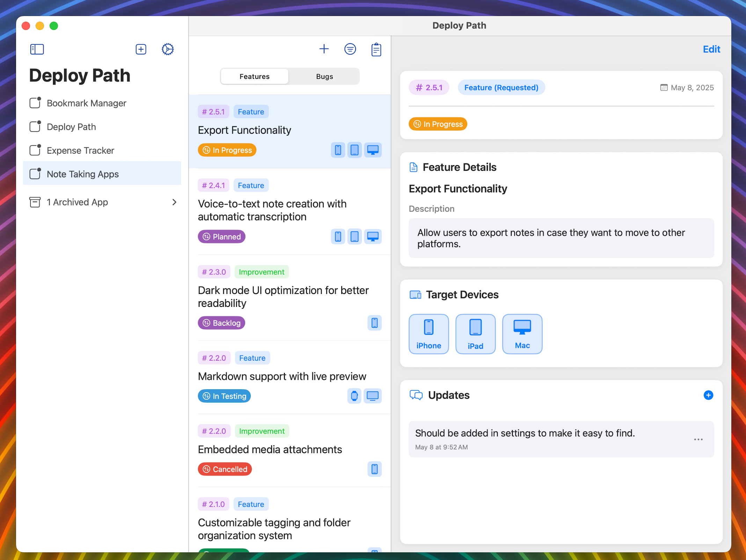746x560 pixels.
Task: Open the ellipsis menu on the update comment
Action: click(x=699, y=440)
